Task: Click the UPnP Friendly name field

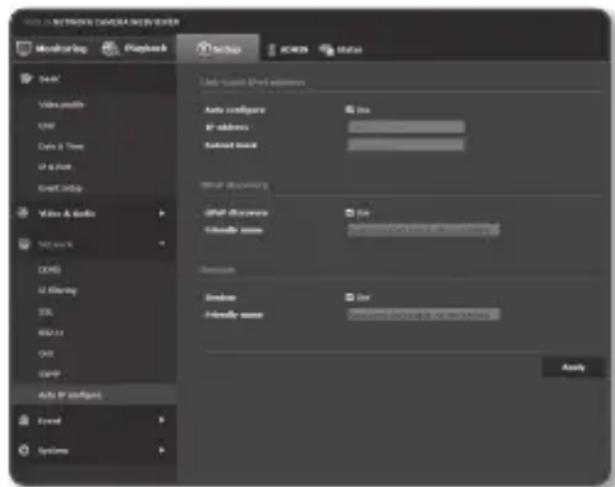Action: [424, 229]
